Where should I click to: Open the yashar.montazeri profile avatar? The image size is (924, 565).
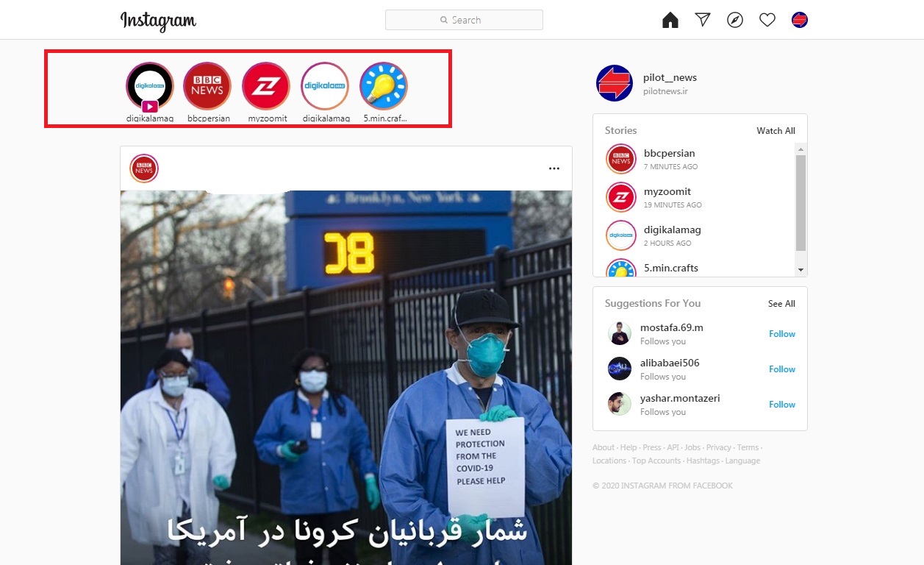[x=620, y=404]
